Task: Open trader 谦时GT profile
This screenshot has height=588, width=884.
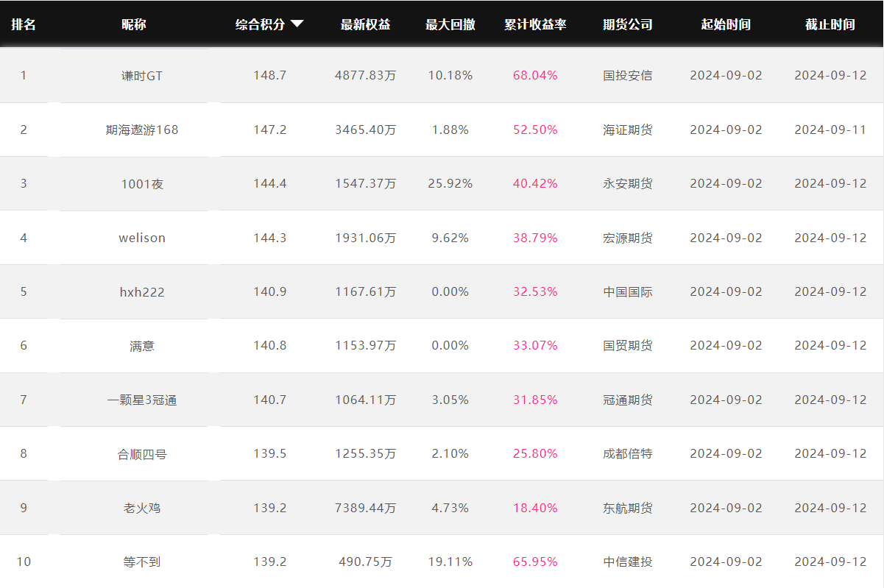Action: 142,75
